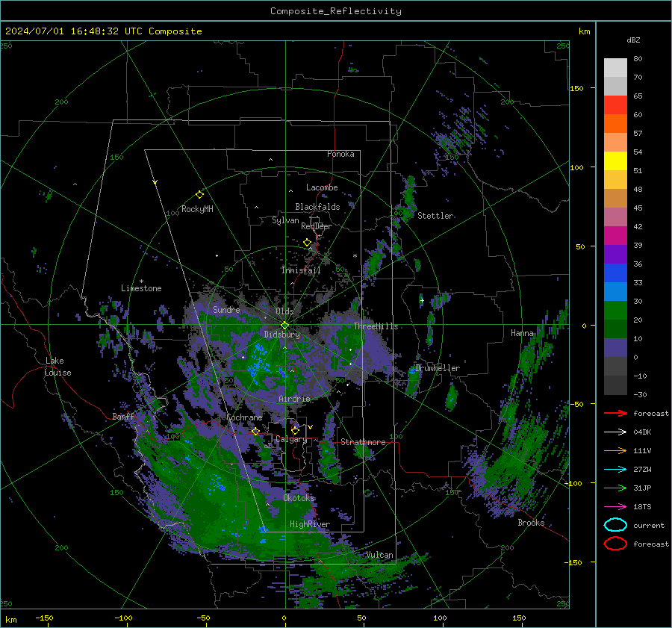The height and width of the screenshot is (628, 672).
Task: Click the slate purple 0–10 dBZ swatch
Action: tap(615, 348)
